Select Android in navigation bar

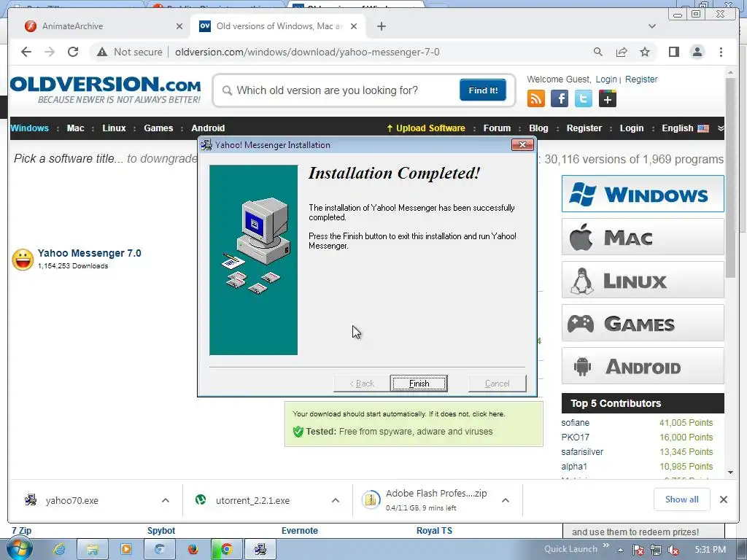pos(208,128)
